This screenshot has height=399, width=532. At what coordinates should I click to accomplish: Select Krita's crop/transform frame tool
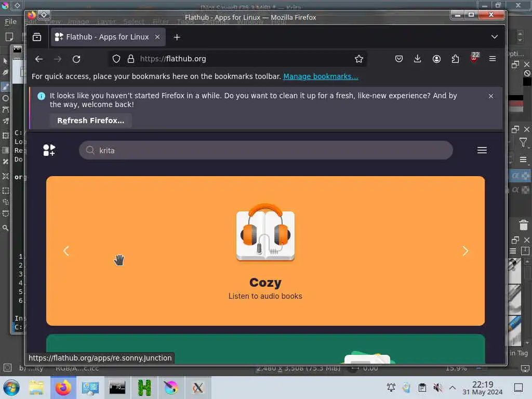click(x=5, y=136)
